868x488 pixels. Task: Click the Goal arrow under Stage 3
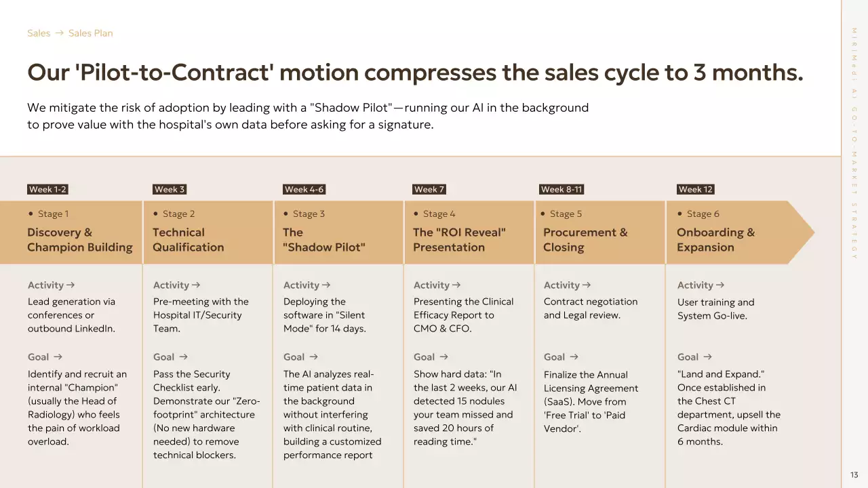pos(313,357)
